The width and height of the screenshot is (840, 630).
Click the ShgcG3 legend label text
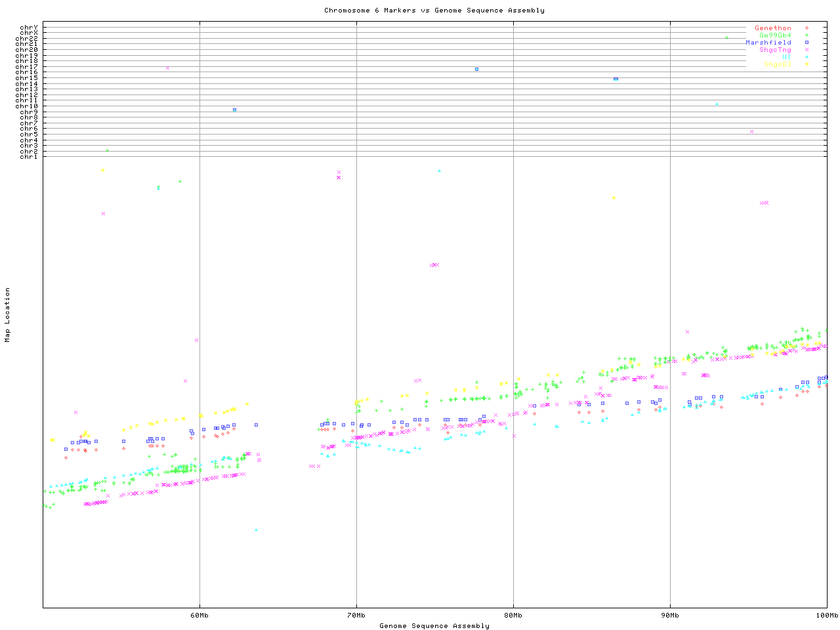[x=777, y=64]
